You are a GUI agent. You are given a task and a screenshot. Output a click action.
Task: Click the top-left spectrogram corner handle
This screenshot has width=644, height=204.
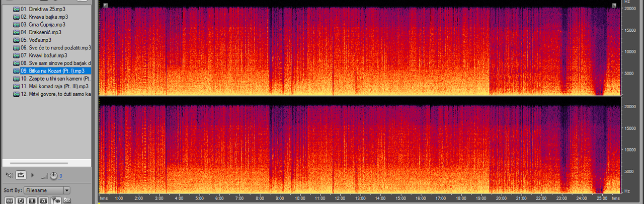click(105, 6)
